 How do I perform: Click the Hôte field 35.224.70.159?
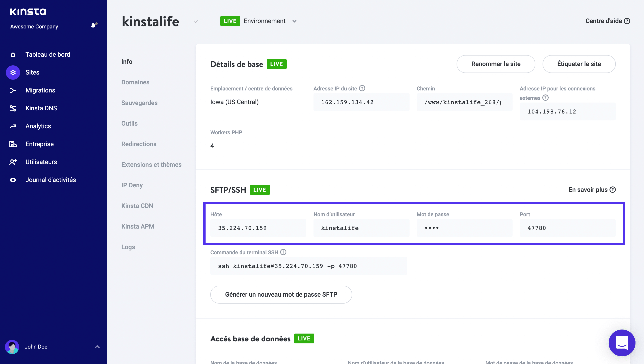click(x=258, y=228)
